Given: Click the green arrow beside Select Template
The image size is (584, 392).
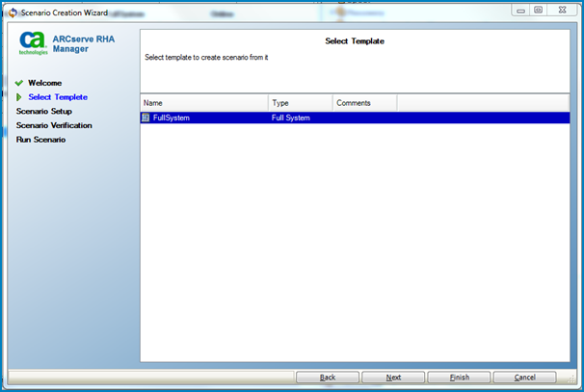Looking at the screenshot, I should click(x=18, y=97).
